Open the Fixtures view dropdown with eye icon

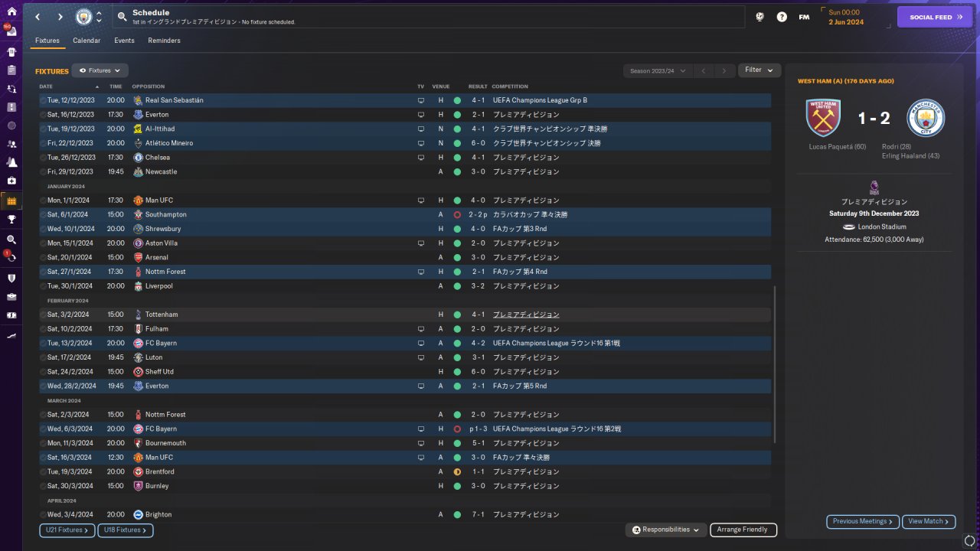click(x=100, y=70)
